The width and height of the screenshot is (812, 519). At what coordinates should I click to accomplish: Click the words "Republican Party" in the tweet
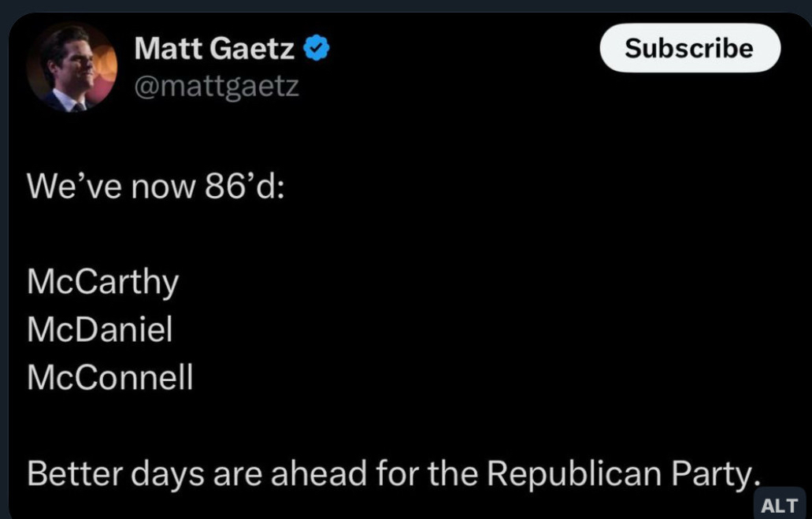pos(622,472)
